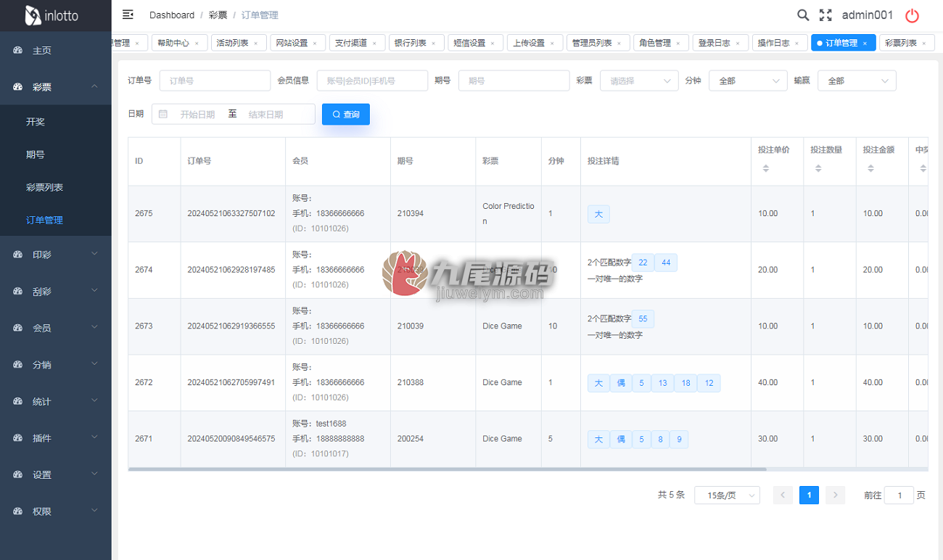Click the blue 查询 button
This screenshot has width=943, height=560.
pyautogui.click(x=346, y=114)
